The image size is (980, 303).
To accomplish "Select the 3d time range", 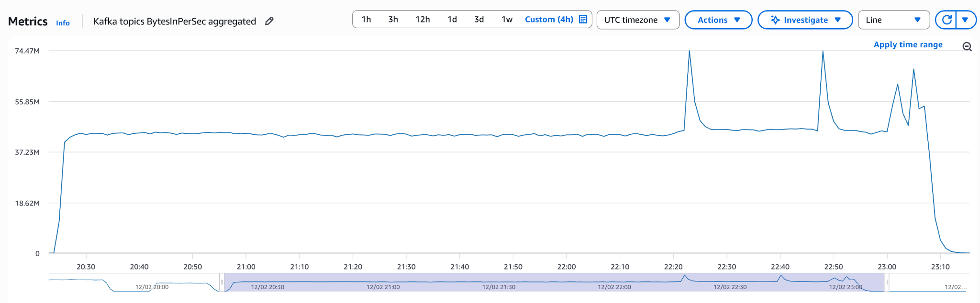I will [479, 20].
